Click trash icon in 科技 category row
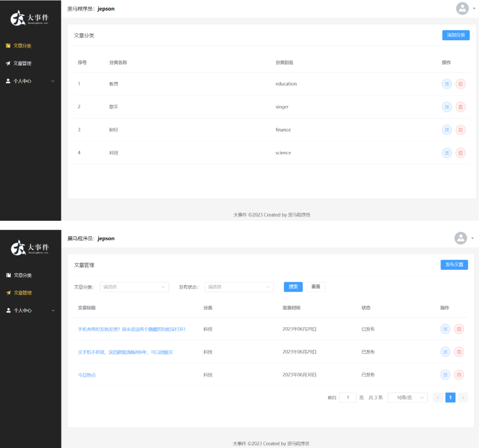This screenshot has height=448, width=480. coord(460,153)
